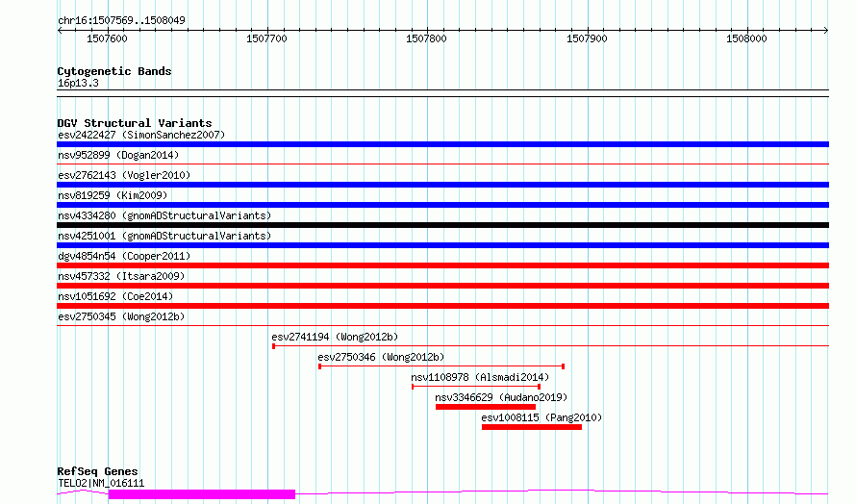Screen dimensions: 856x504
Task: Open the esv2750346 (Wong2012b) label
Action: coord(381,357)
